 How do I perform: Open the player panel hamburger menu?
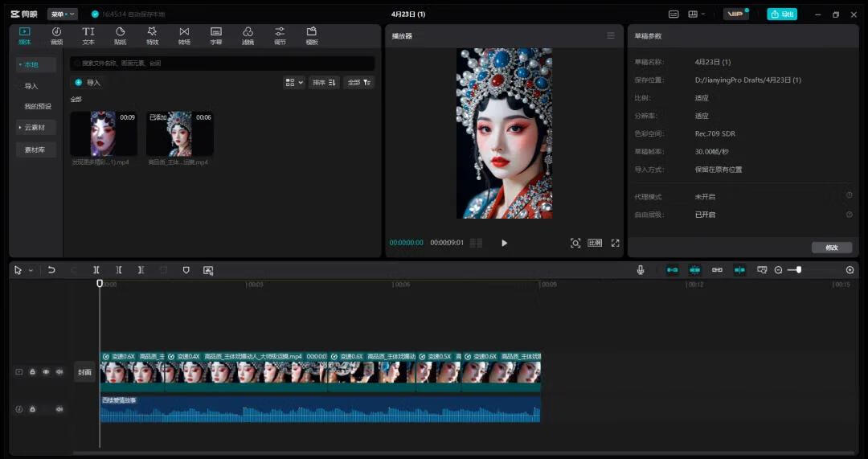pos(611,35)
